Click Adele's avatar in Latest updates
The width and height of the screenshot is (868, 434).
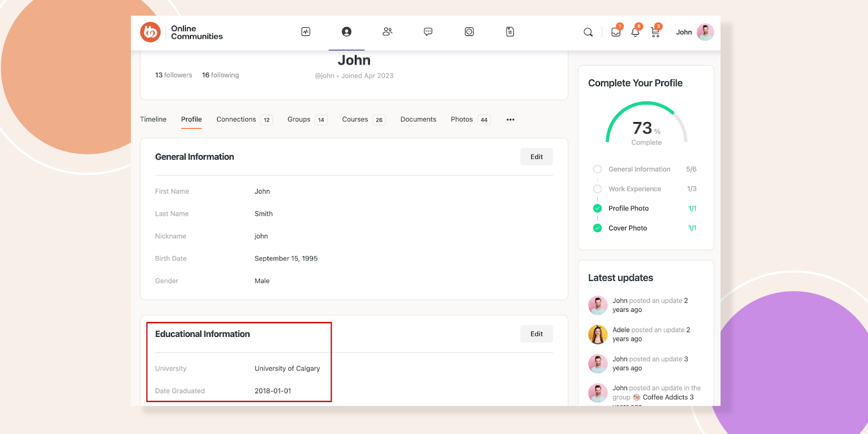point(598,335)
